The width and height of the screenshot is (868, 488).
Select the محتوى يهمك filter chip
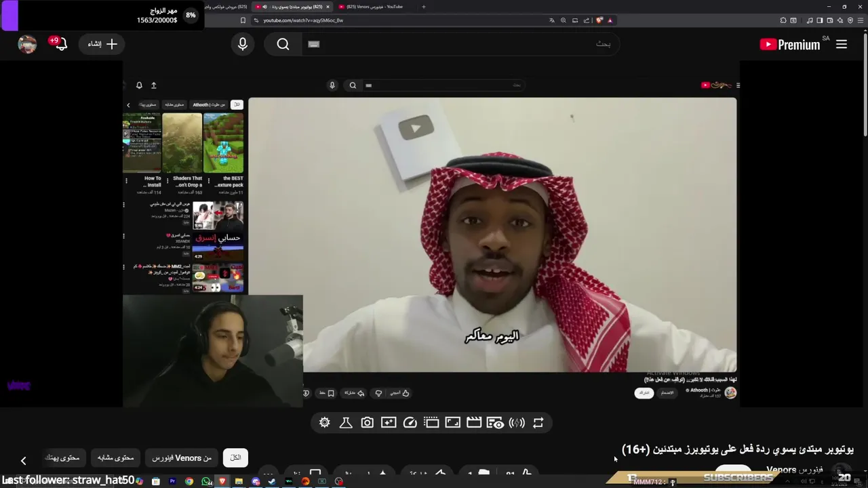click(x=62, y=458)
